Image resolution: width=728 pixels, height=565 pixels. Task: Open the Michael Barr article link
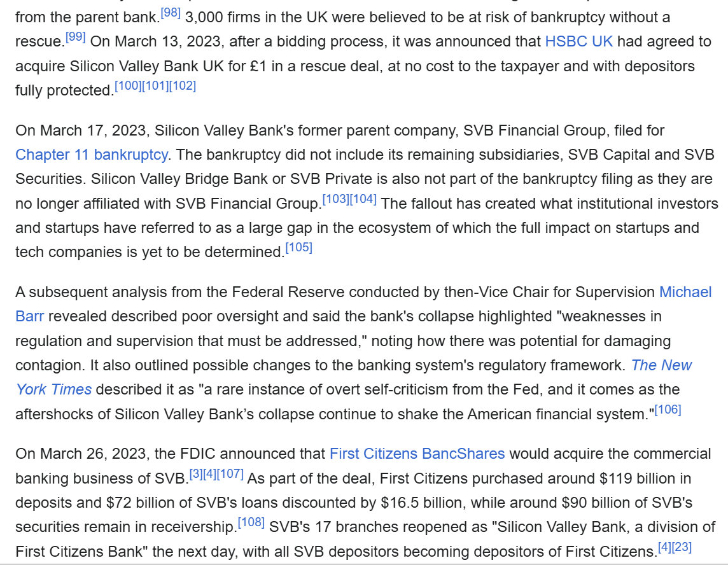(685, 292)
